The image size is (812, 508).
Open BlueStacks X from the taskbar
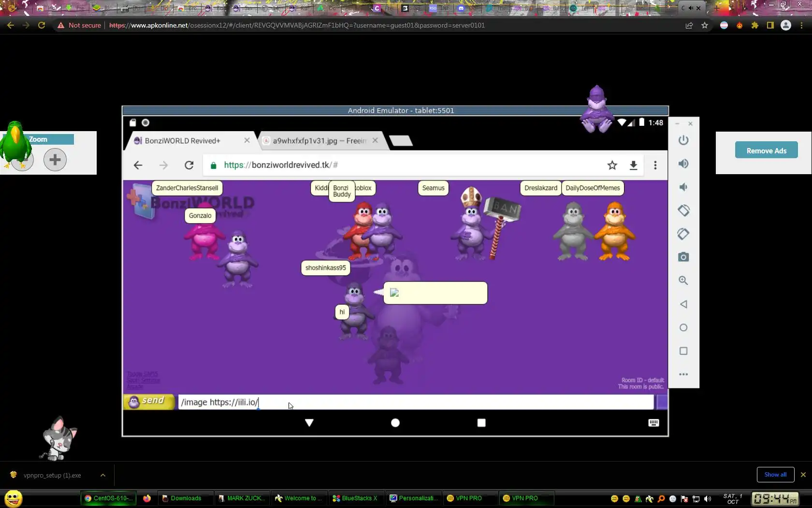356,498
